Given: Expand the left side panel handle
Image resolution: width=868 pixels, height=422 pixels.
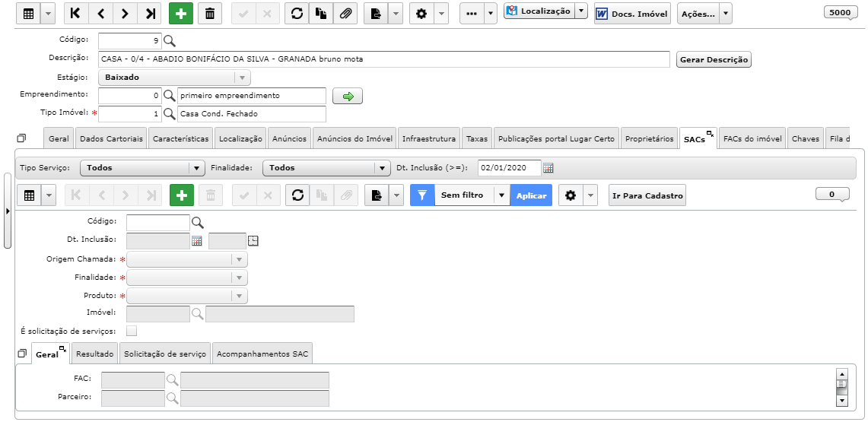Looking at the screenshot, I should click(7, 211).
